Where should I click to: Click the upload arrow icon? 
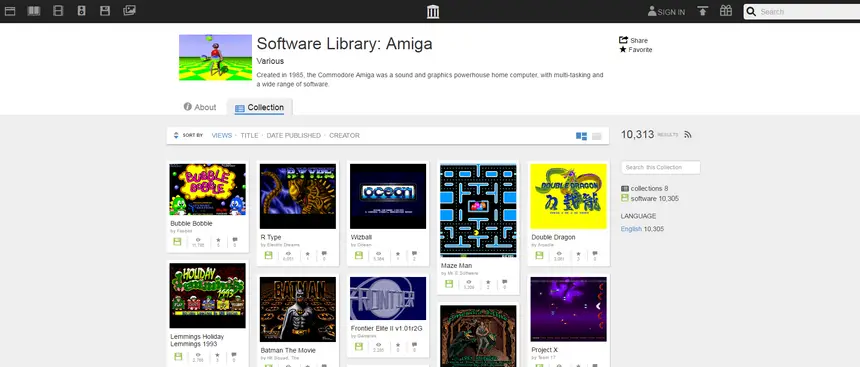703,11
